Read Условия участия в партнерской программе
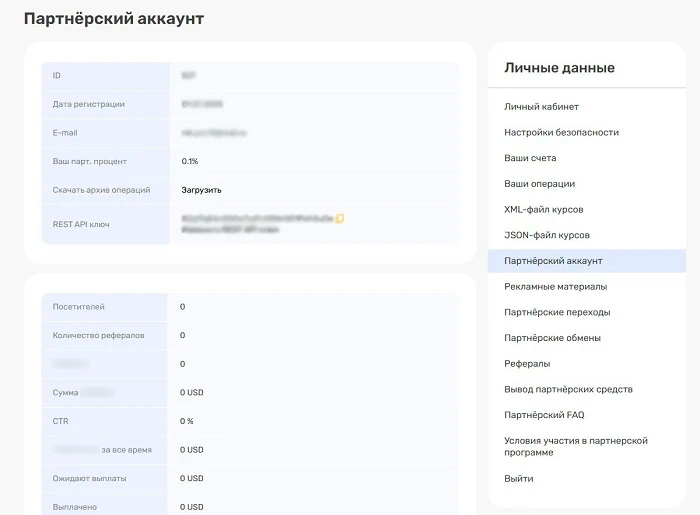700x515 pixels. click(x=575, y=446)
